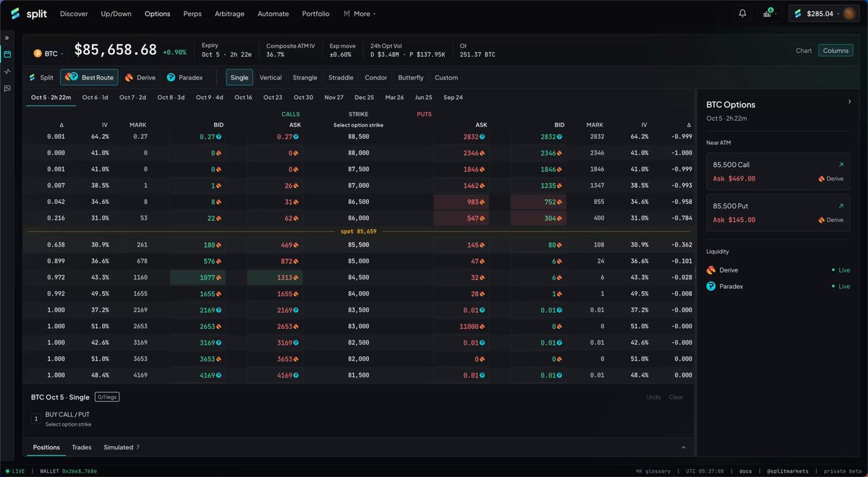Select the calendar icon in the sidebar

click(7, 54)
